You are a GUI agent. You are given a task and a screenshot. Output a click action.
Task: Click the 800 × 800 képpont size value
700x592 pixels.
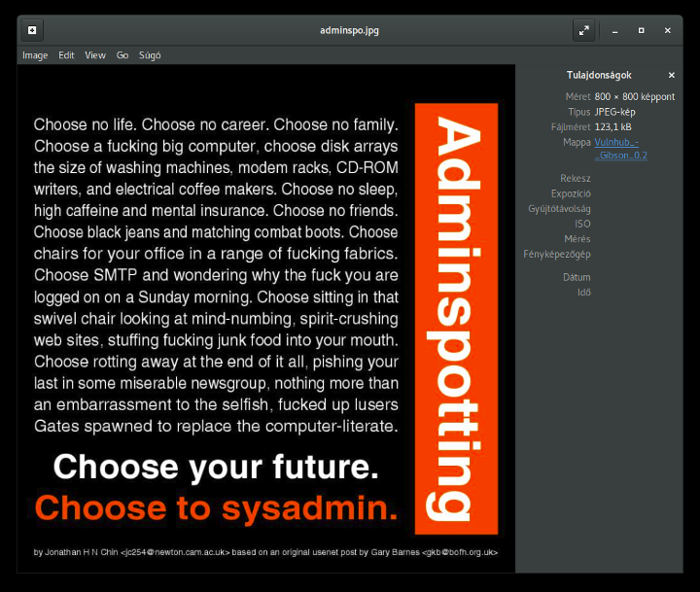[634, 97]
